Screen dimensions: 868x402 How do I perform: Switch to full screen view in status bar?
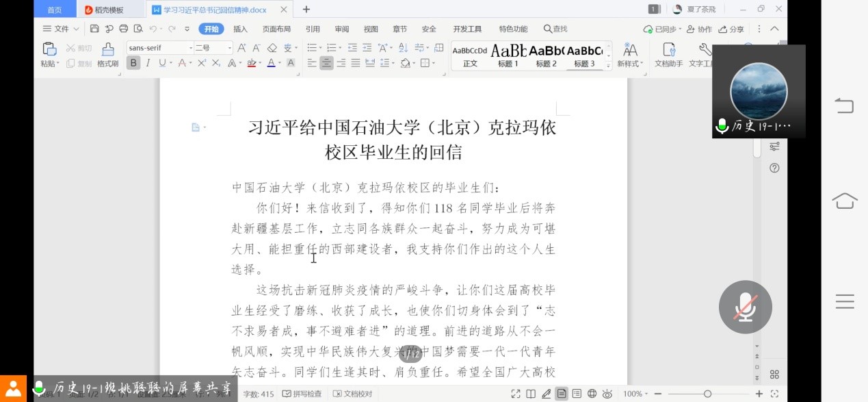click(516, 394)
